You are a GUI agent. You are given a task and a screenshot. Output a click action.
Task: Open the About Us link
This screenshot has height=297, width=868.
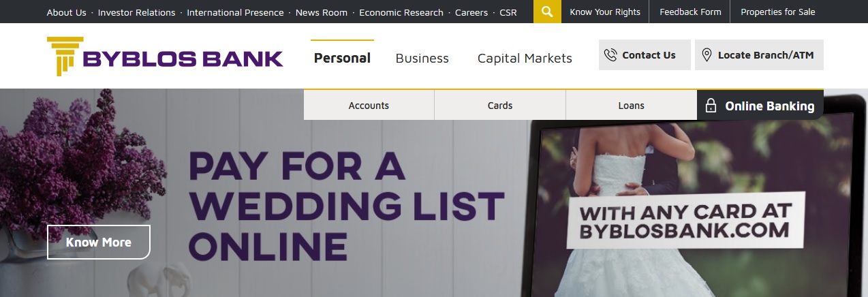(66, 12)
